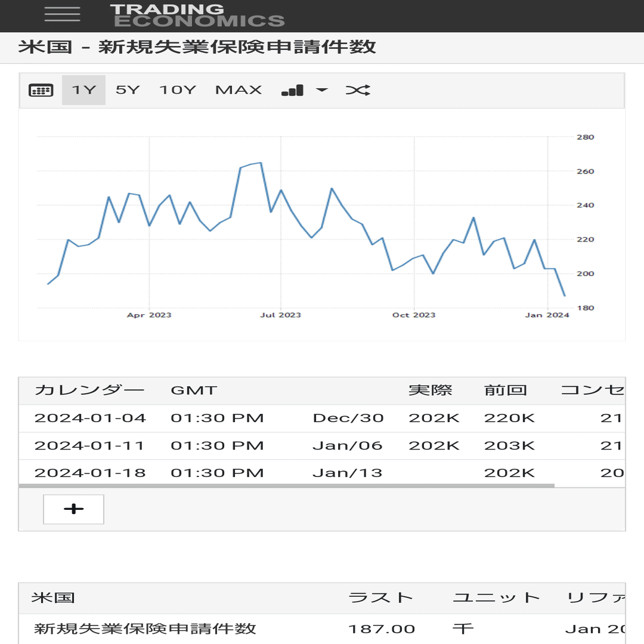Switch chart to 10Y range
This screenshot has width=644, height=644.
pos(178,90)
